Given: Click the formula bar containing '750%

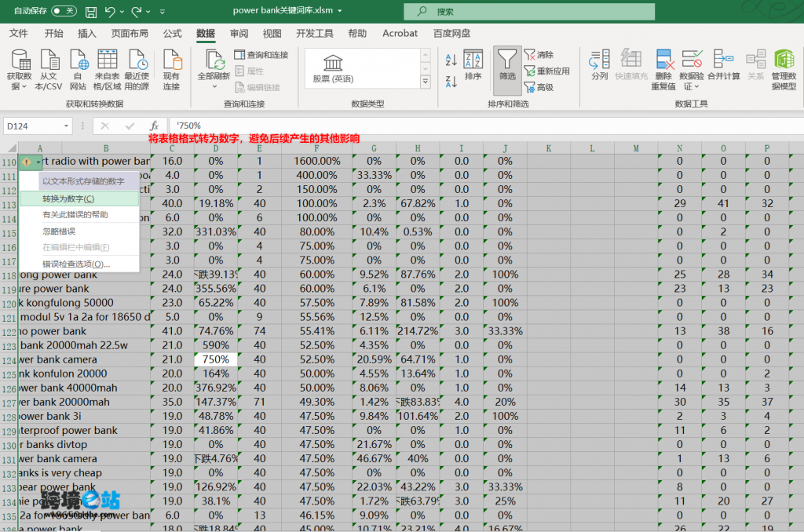Looking at the screenshot, I should pyautogui.click(x=486, y=126).
